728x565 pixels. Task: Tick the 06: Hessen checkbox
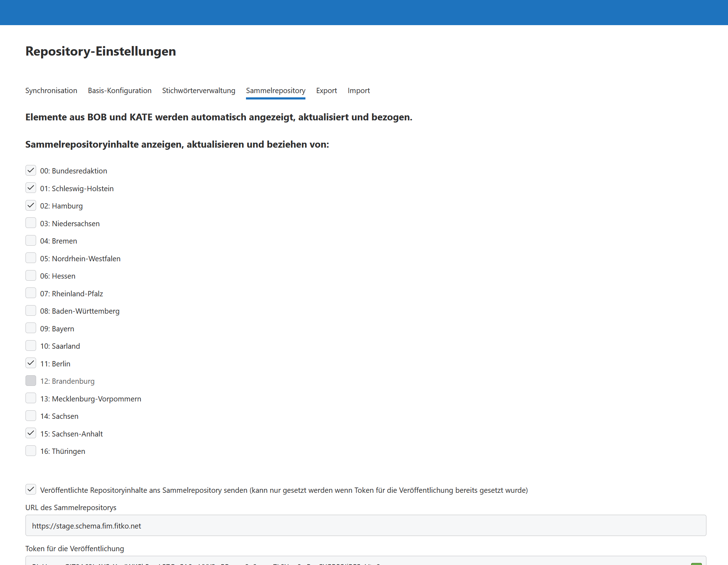31,275
